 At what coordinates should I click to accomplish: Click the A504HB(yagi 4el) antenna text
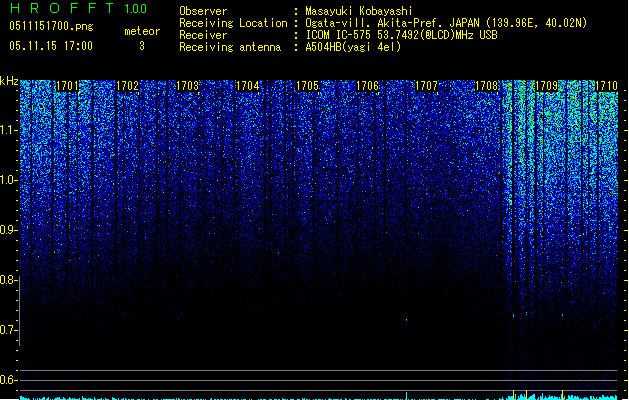pos(353,47)
